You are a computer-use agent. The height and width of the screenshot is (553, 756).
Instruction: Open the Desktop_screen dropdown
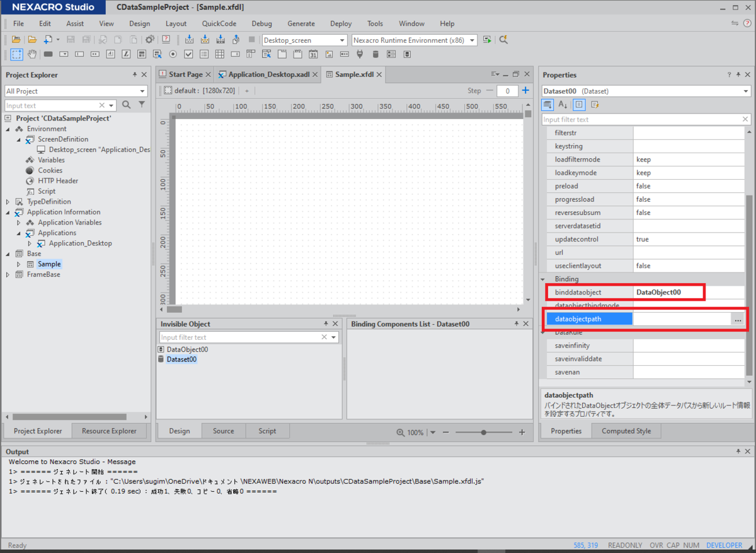[342, 40]
